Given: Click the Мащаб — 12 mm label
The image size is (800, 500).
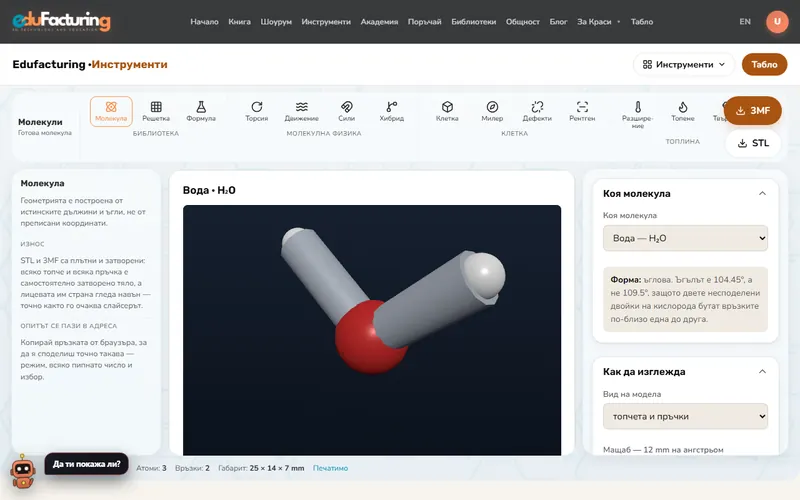Looking at the screenshot, I should point(663,449).
